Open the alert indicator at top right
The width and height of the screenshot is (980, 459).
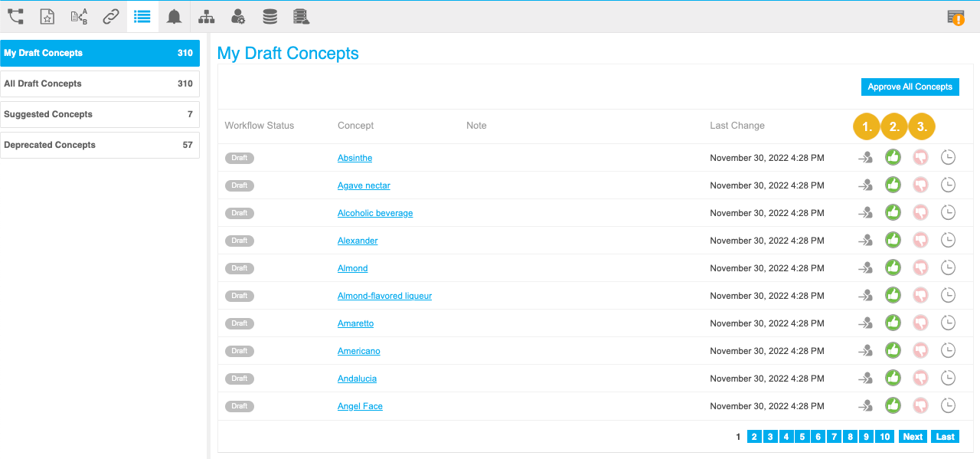pyautogui.click(x=955, y=16)
